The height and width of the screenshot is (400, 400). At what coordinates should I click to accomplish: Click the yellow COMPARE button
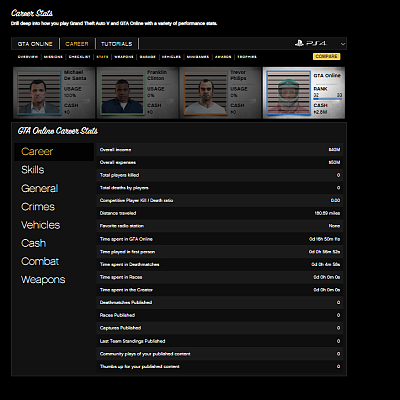[x=327, y=56]
